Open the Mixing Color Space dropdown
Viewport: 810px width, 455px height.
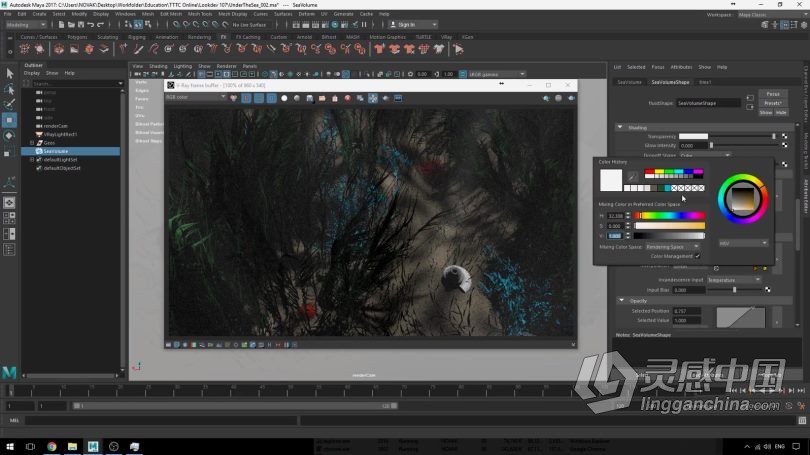(x=672, y=247)
